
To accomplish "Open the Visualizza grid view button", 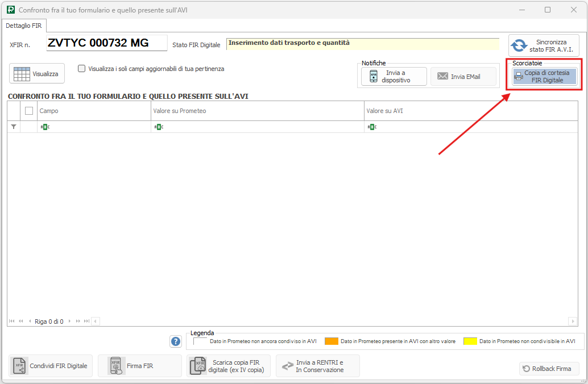I will 37,74.
